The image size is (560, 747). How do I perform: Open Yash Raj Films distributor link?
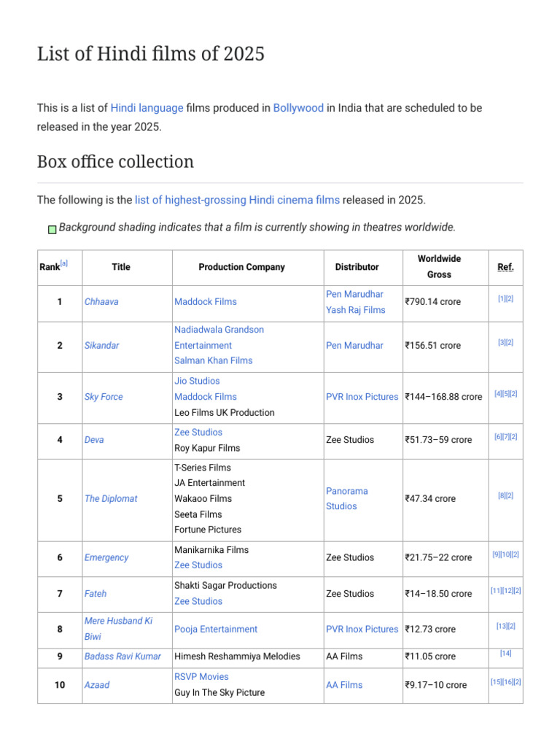coord(355,310)
